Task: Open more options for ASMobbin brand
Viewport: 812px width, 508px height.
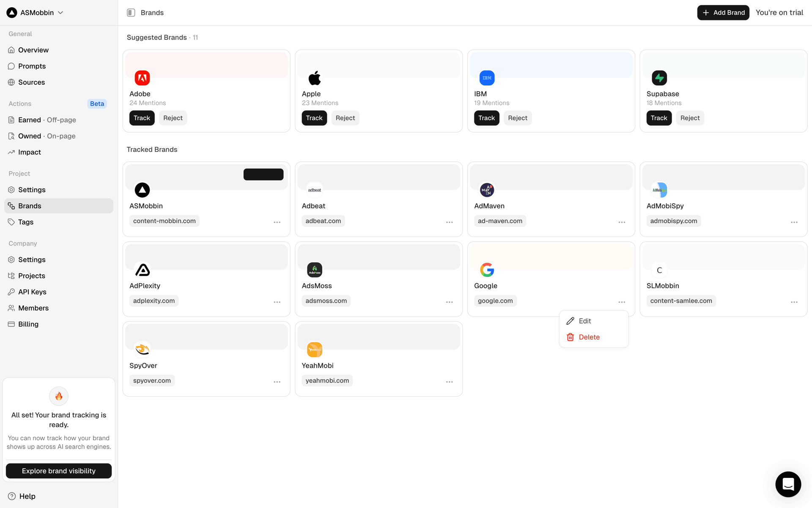Action: pos(277,222)
